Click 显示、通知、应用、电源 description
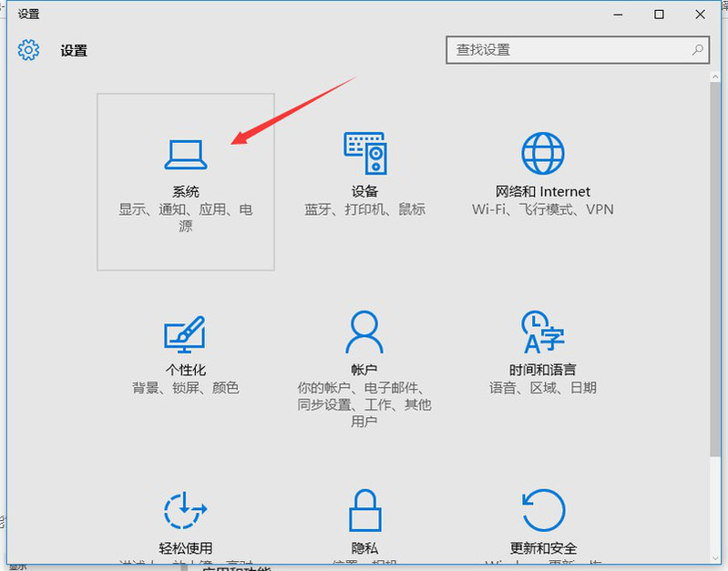The width and height of the screenshot is (728, 571). pos(186,218)
